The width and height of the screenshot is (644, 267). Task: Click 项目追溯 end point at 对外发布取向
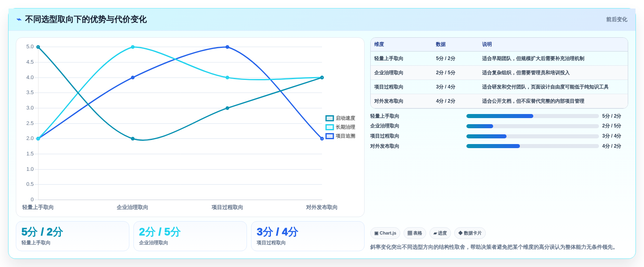click(x=322, y=139)
